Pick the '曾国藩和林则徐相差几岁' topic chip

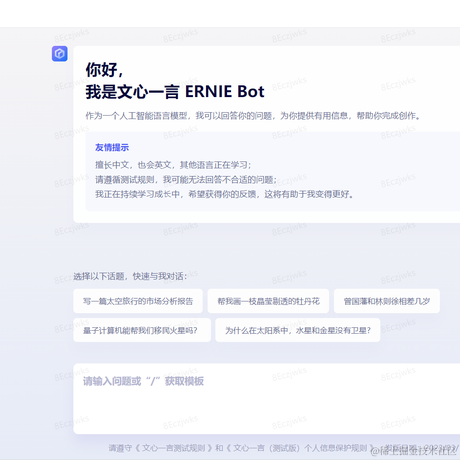tap(387, 301)
